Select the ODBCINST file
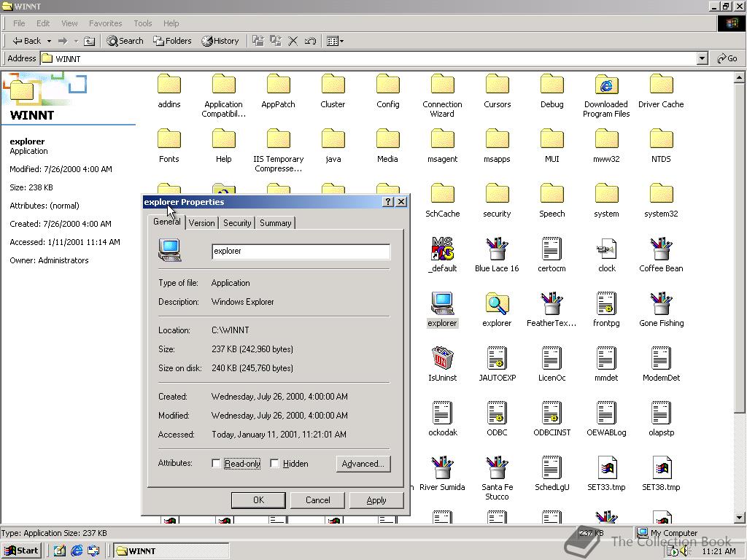This screenshot has width=747, height=560. (551, 419)
